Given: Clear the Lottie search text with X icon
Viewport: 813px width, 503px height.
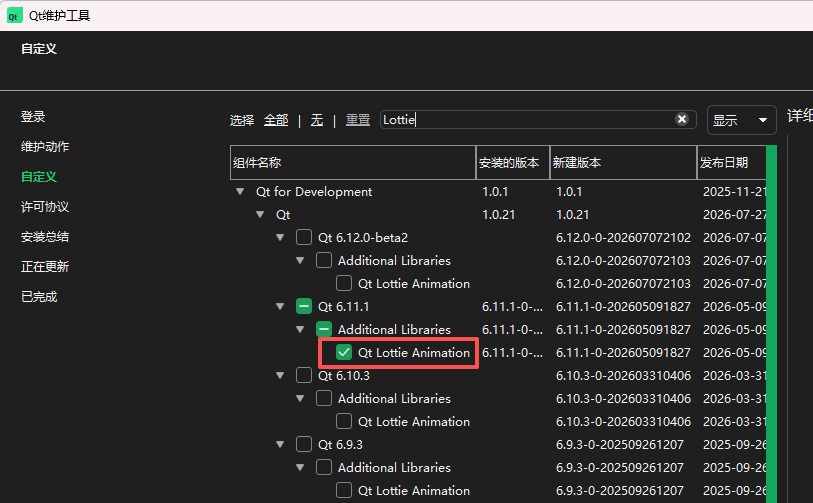Looking at the screenshot, I should (x=682, y=120).
